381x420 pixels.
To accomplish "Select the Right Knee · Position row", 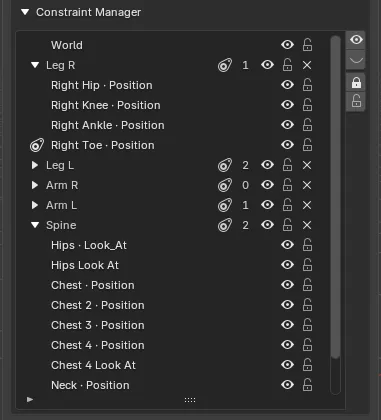I will [x=173, y=105].
